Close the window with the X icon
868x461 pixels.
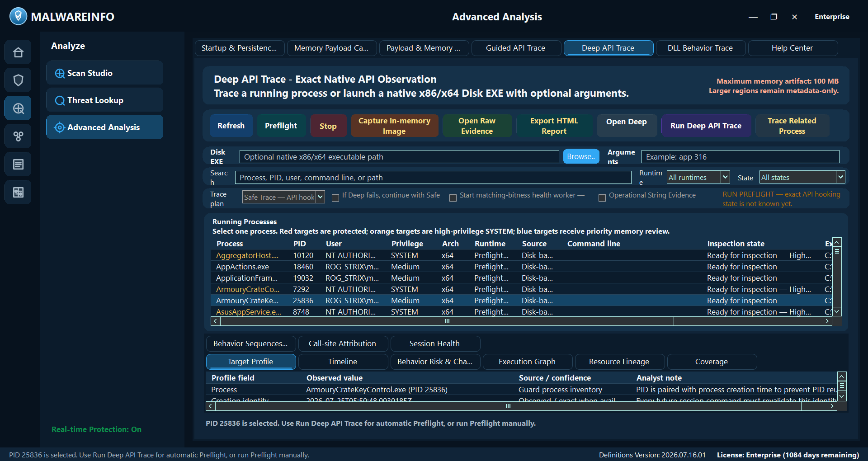coord(794,17)
